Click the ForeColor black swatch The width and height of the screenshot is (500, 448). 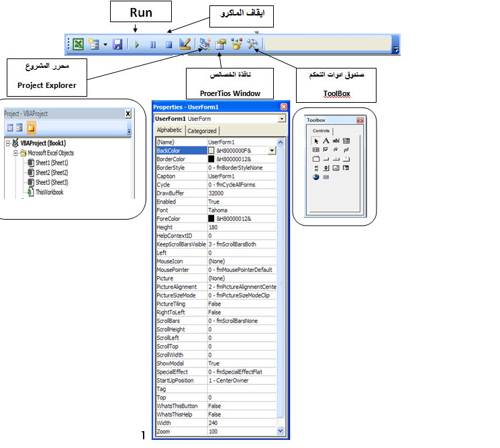point(211,218)
